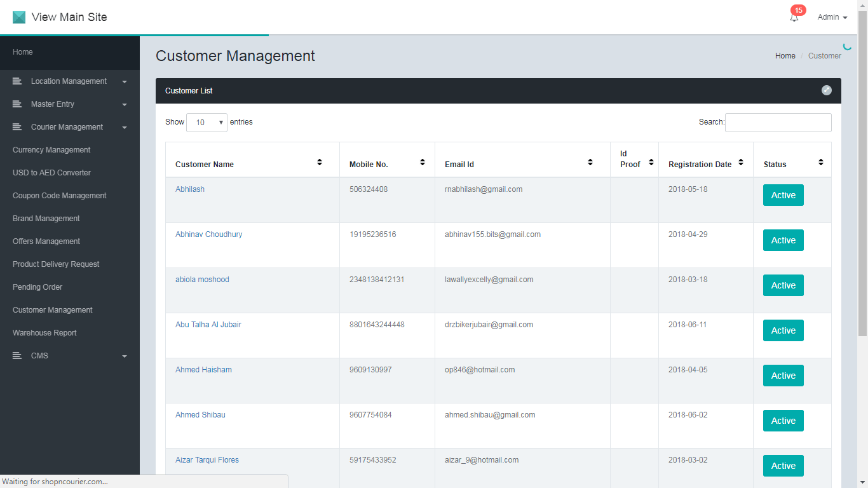Open customer Abhilash profile link
Screen dimensions: 868x488
[190, 189]
